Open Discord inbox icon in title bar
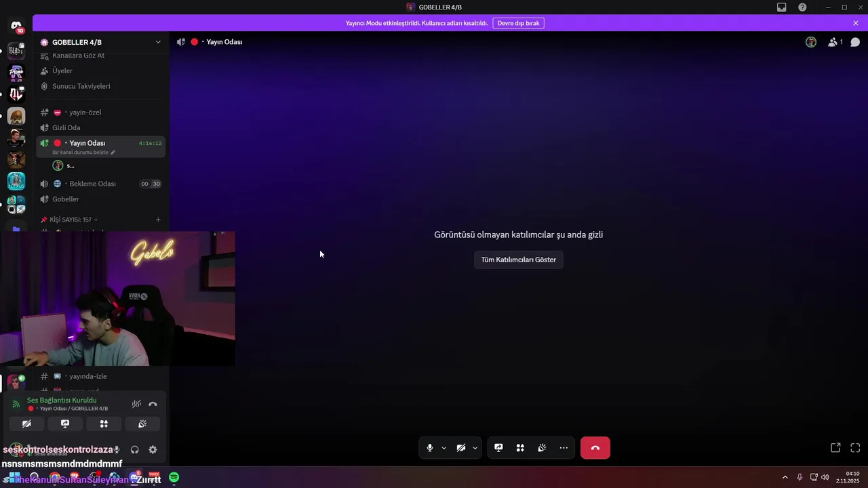Image resolution: width=868 pixels, height=488 pixels. (782, 7)
